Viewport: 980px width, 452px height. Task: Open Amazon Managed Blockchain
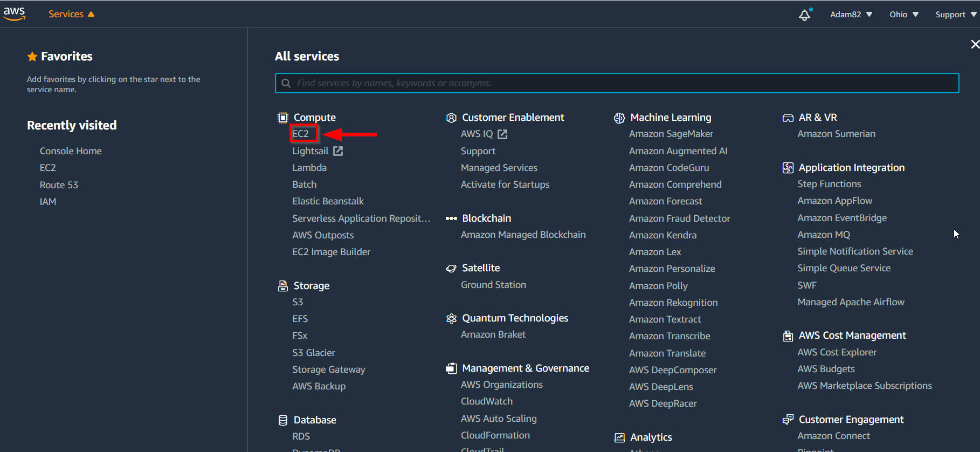point(523,235)
